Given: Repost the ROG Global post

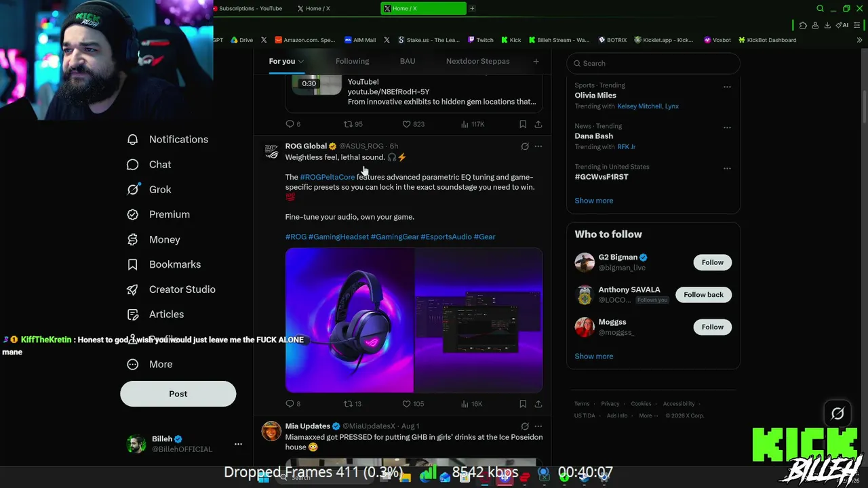Looking at the screenshot, I should pos(353,404).
